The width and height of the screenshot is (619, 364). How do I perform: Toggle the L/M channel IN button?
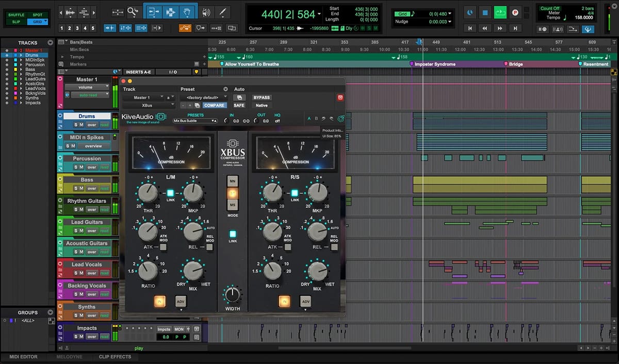pos(159,301)
